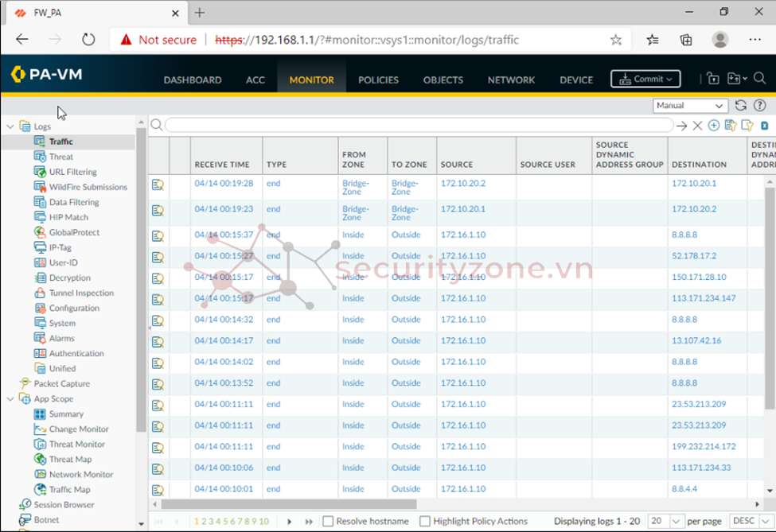Click the vertical scrollbar of log table
Image resolution: width=776 pixels, height=532 pixels.
tap(770, 297)
